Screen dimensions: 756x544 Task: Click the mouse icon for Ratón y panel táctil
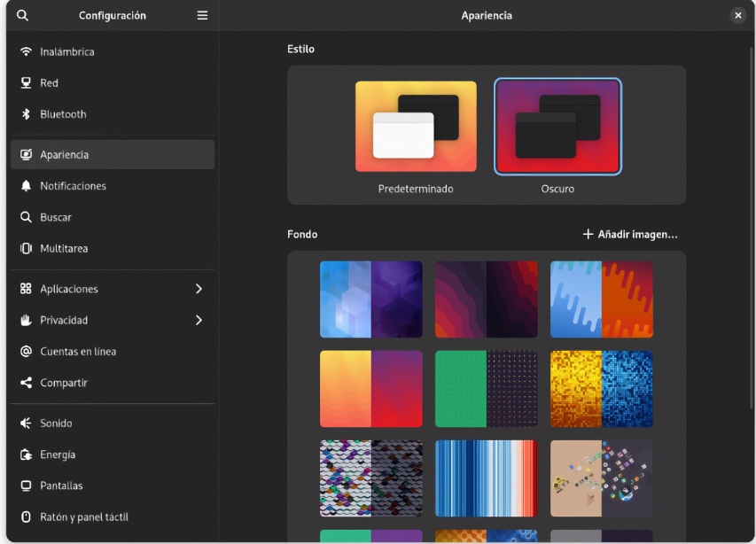point(26,517)
